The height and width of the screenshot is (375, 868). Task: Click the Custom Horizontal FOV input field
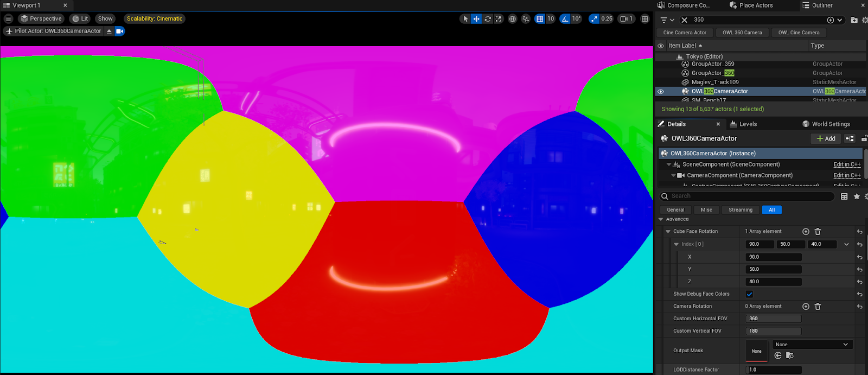pos(774,319)
